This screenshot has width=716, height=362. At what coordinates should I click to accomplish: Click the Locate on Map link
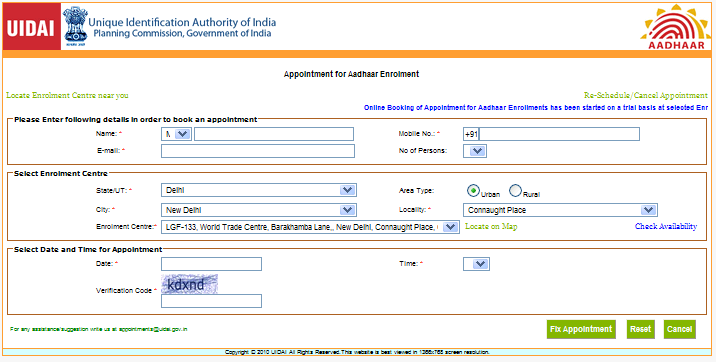click(491, 226)
